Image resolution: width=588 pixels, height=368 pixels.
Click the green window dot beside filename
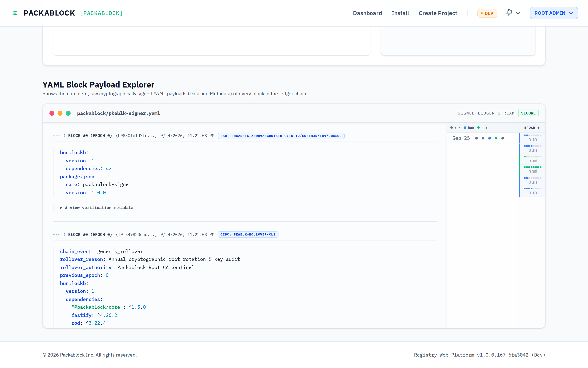coord(68,113)
